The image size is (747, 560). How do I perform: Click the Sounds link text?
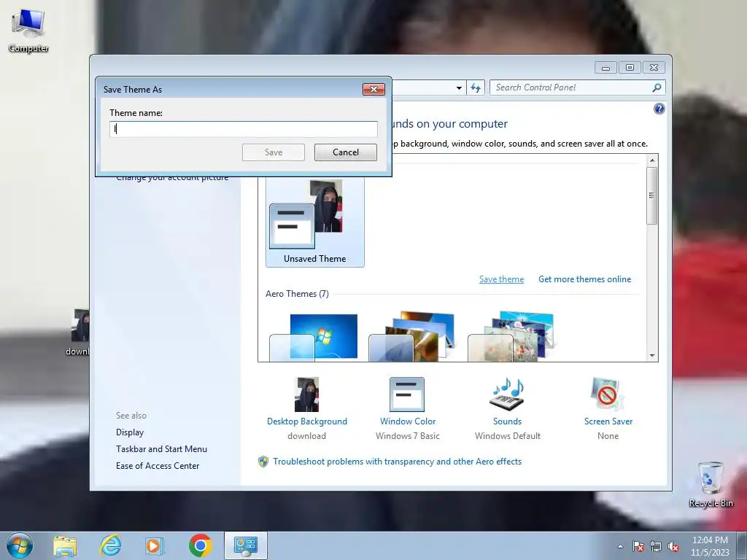tap(508, 421)
